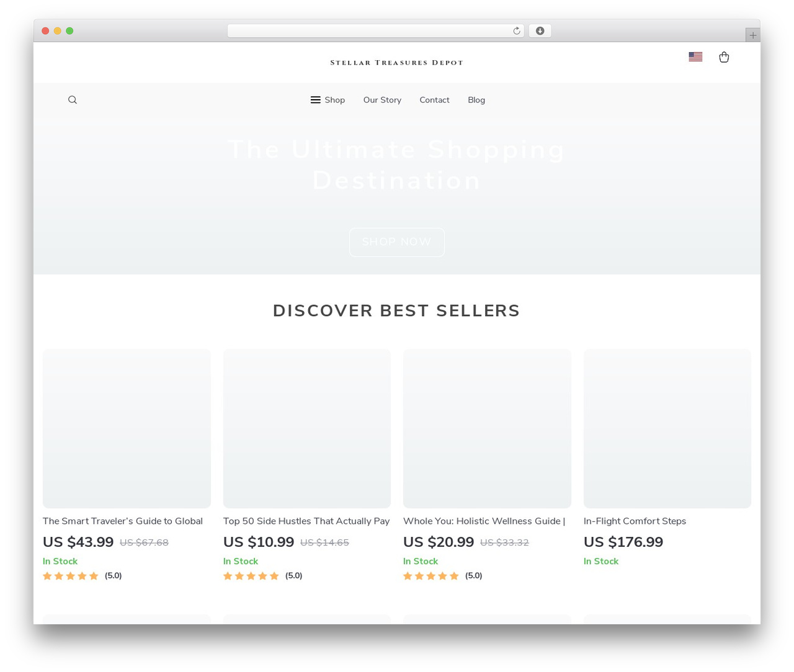Open the Shop hamburger menu
The width and height of the screenshot is (794, 672).
pyautogui.click(x=328, y=100)
